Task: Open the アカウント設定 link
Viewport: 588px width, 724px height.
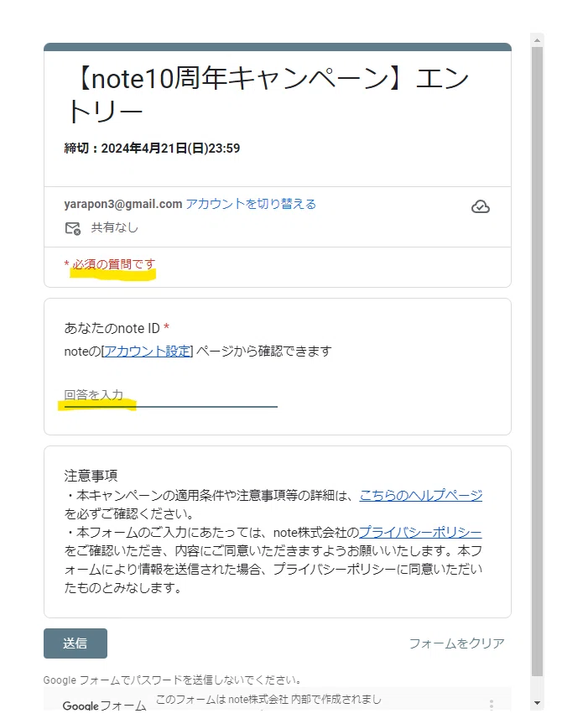Action: pos(148,352)
